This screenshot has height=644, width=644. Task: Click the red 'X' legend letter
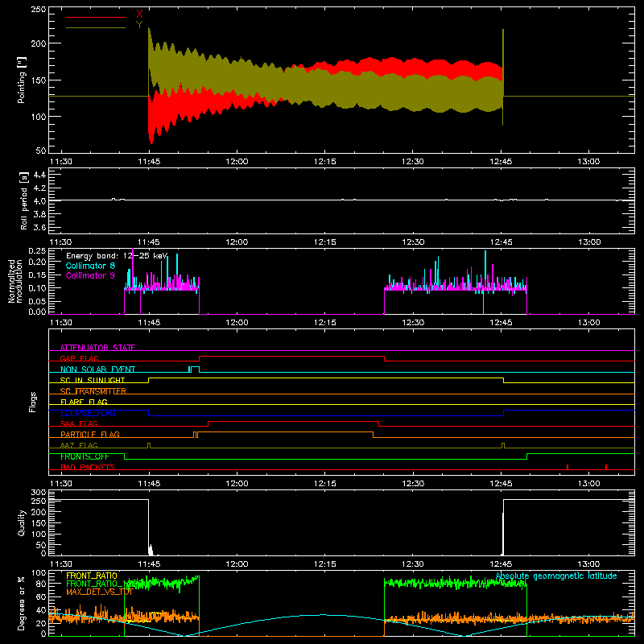[x=139, y=14]
